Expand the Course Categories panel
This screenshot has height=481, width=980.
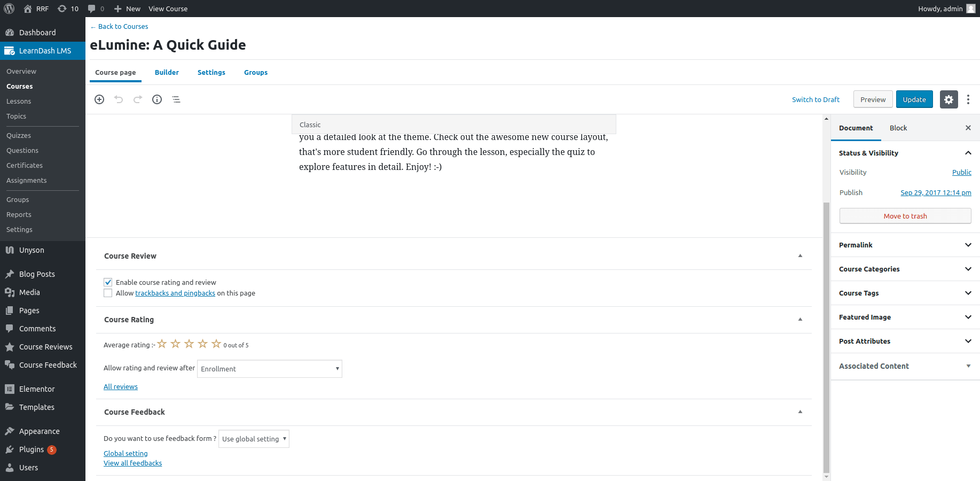[x=905, y=269]
